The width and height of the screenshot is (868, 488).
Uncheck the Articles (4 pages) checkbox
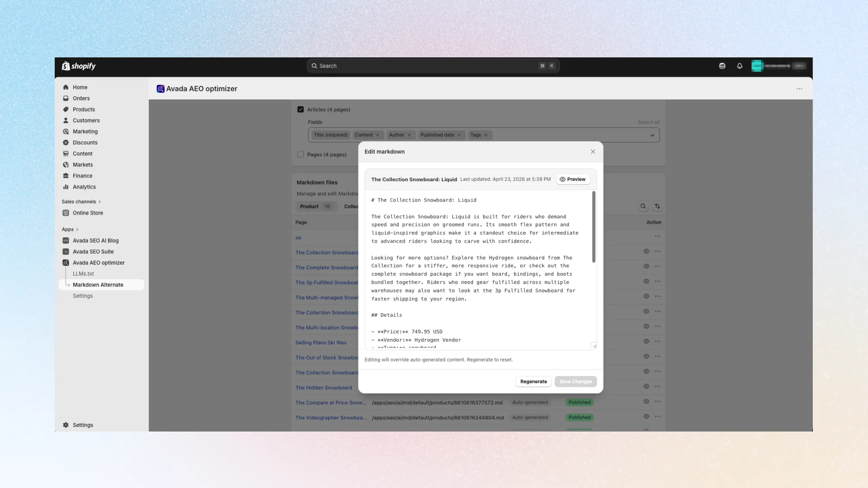point(301,109)
